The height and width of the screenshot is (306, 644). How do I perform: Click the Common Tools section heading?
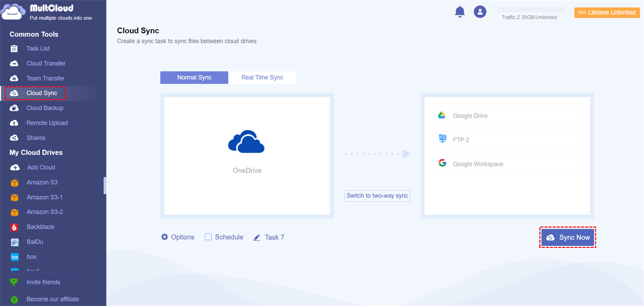pos(34,34)
